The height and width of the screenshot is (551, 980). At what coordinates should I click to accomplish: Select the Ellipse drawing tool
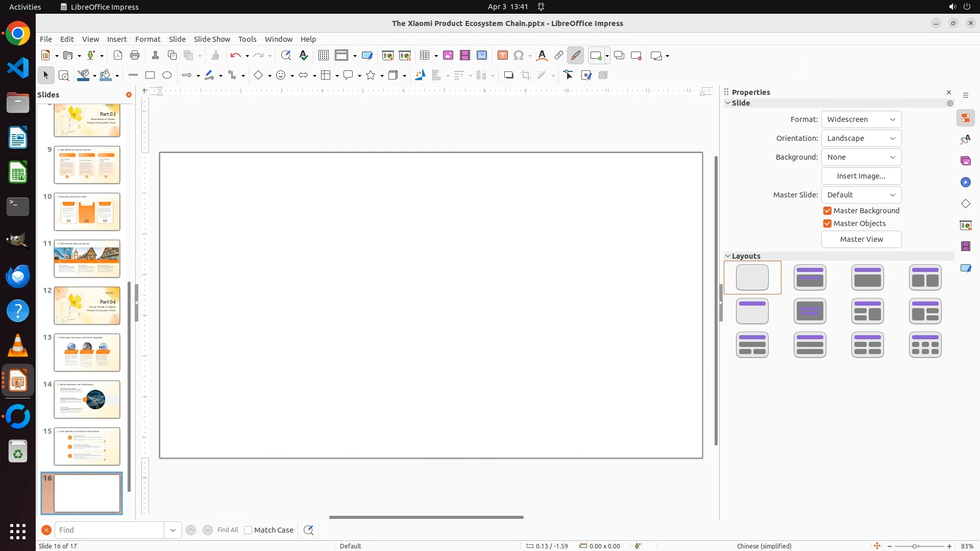point(167,75)
